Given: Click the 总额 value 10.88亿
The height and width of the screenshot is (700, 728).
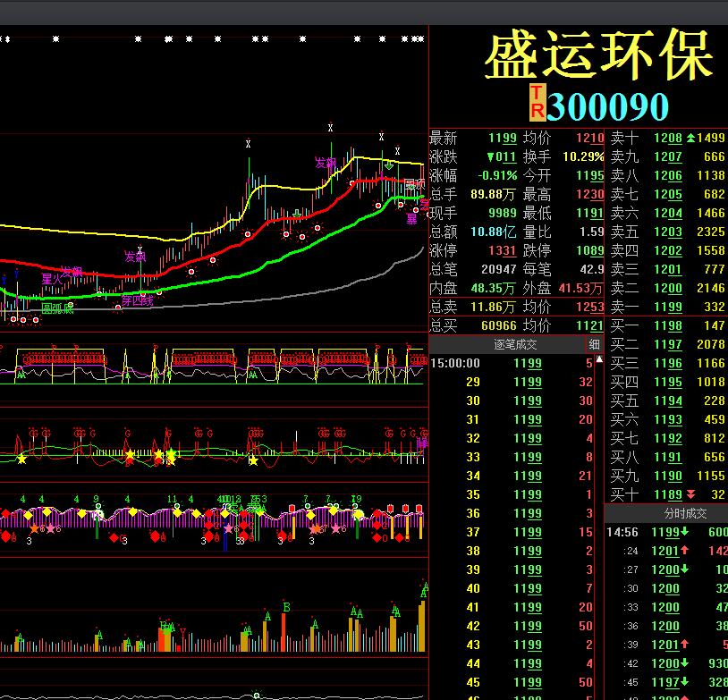Looking at the screenshot, I should [x=493, y=232].
